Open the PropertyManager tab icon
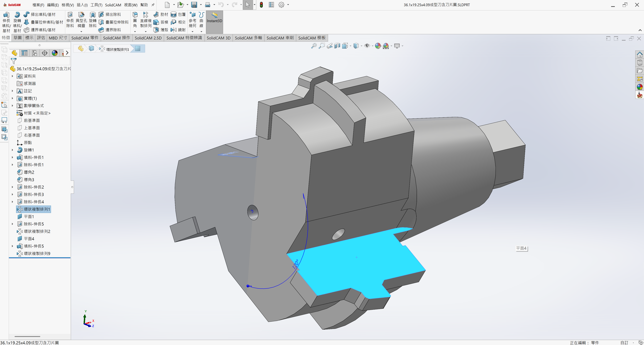 24,53
